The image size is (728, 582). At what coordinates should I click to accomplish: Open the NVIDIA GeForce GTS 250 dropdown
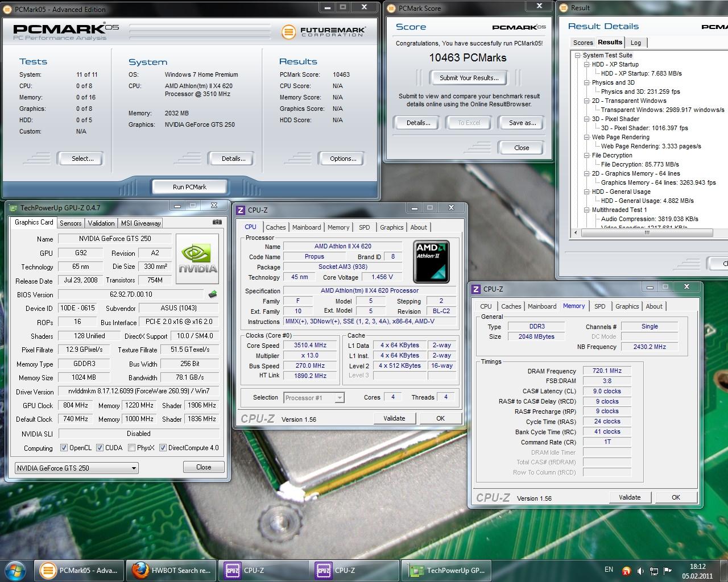[77, 468]
